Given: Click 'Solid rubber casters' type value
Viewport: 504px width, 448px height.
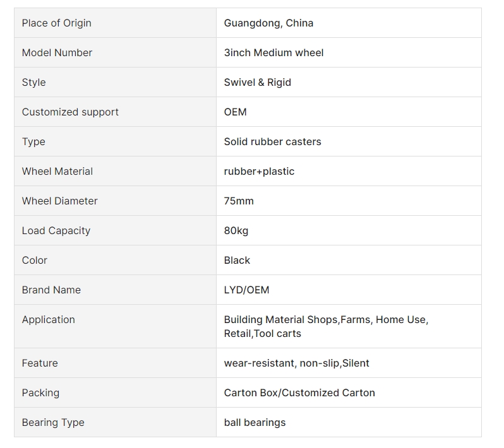Looking at the screenshot, I should tap(273, 141).
